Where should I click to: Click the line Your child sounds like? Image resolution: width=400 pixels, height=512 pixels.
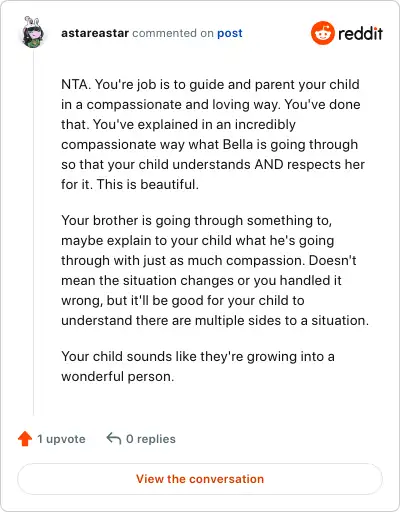click(x=198, y=356)
